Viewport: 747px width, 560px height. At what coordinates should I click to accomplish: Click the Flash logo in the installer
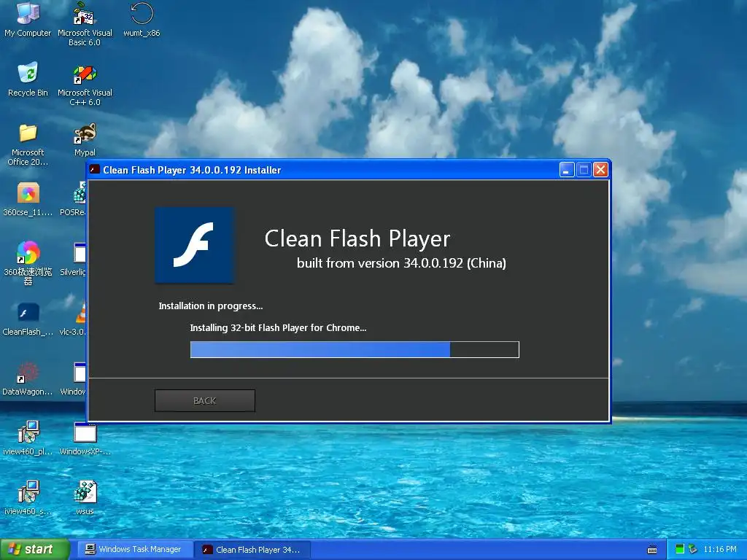click(x=194, y=245)
